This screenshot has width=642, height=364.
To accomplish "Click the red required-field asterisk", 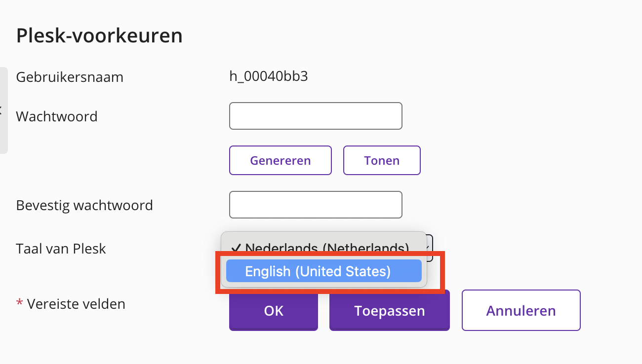I will click(20, 303).
